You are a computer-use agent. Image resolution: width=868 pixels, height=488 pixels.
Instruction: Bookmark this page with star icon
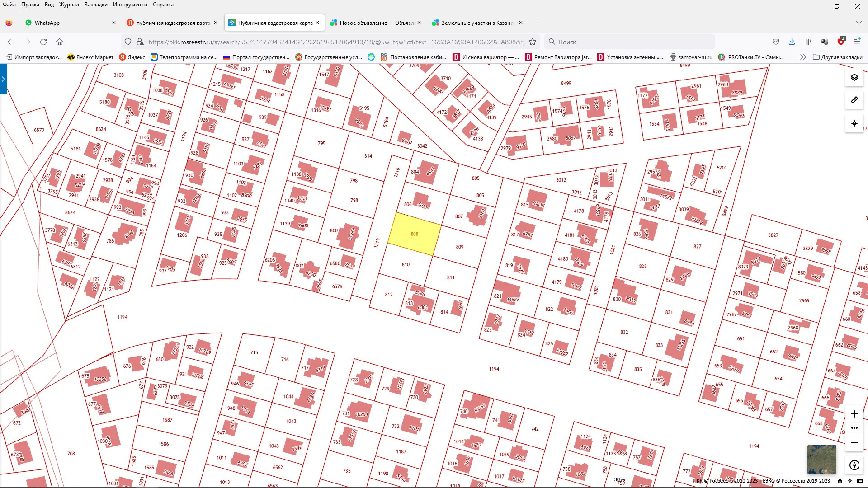pos(533,42)
